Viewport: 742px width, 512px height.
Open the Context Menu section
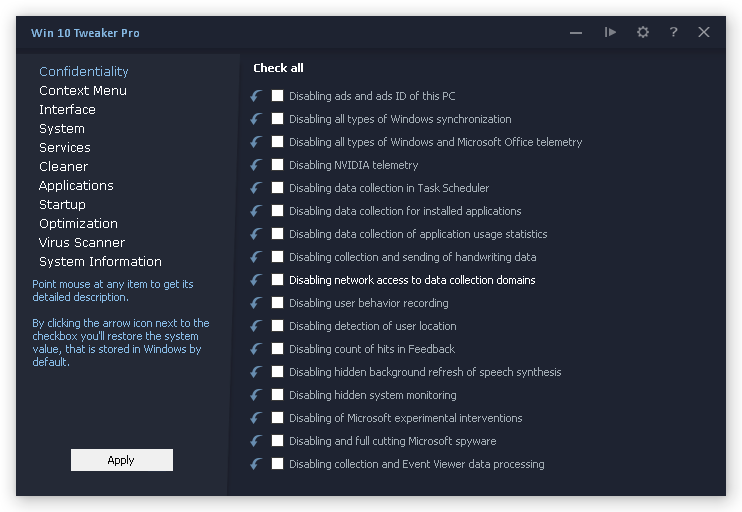point(83,91)
